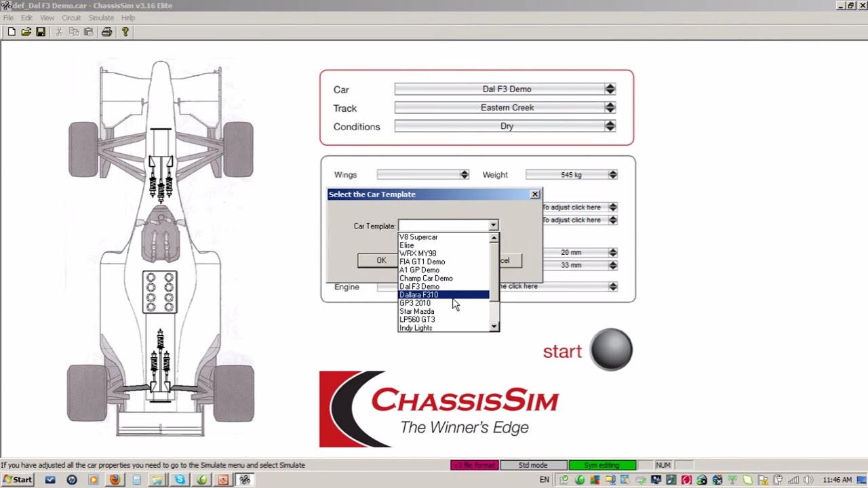Open the Help menu
This screenshot has height=488, width=868.
(128, 18)
